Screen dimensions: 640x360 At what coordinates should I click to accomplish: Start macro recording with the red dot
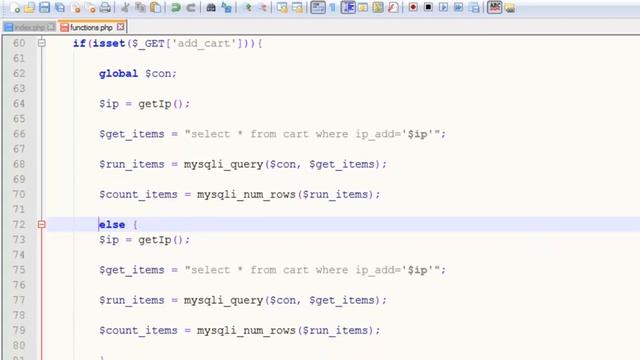pyautogui.click(x=413, y=7)
